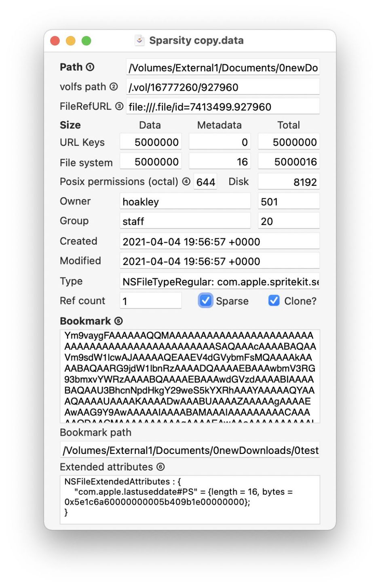The height and width of the screenshot is (588, 380).
Task: Uncheck the Clone? checkbox
Action: (x=274, y=301)
